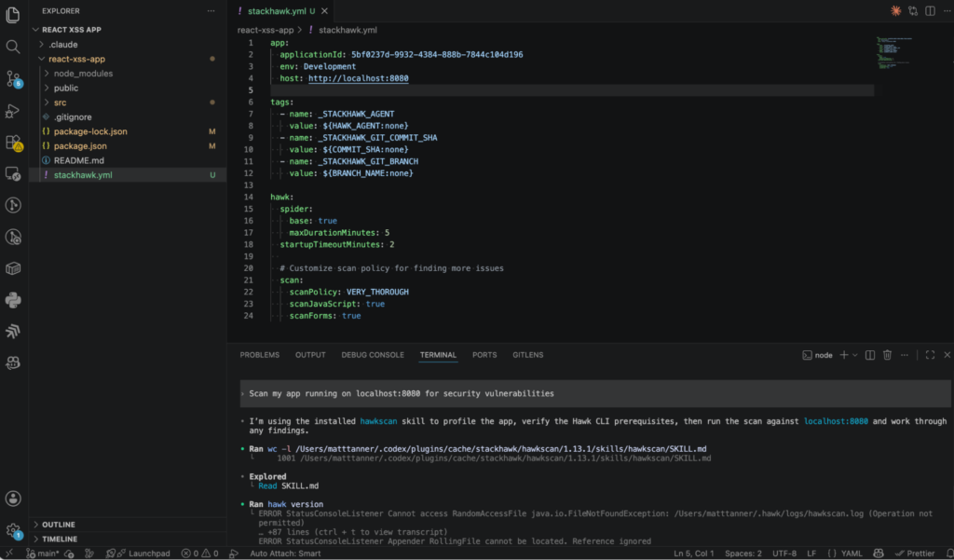Viewport: 954px width, 560px height.
Task: Click the react-xss-app breadcrumb segment
Action: pos(266,30)
